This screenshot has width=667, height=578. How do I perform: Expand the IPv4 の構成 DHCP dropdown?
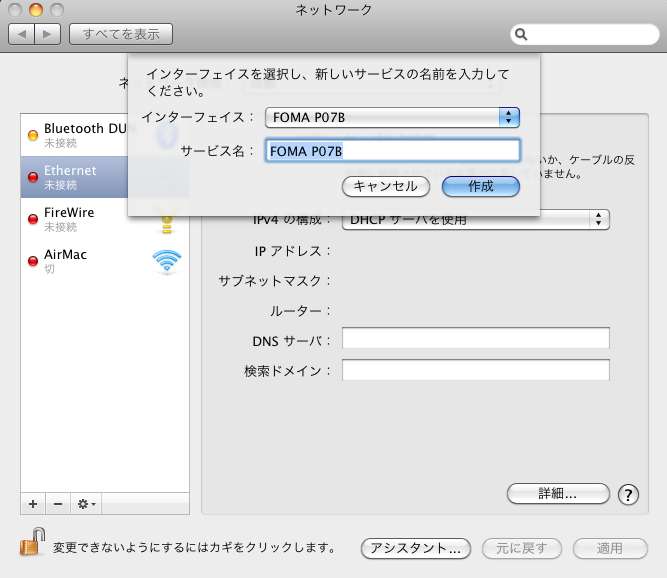476,219
